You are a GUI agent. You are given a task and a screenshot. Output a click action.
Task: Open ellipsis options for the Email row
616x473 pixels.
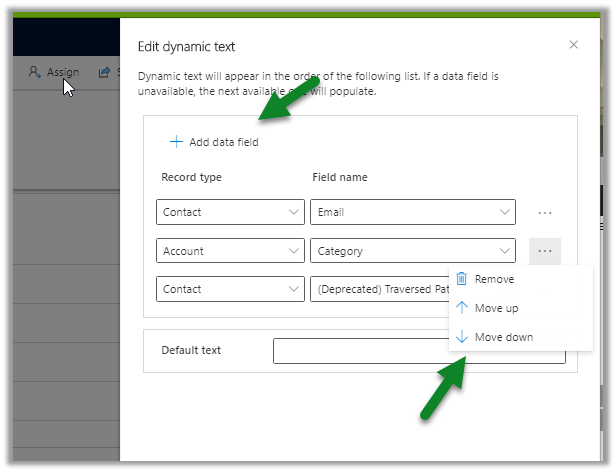coord(545,213)
